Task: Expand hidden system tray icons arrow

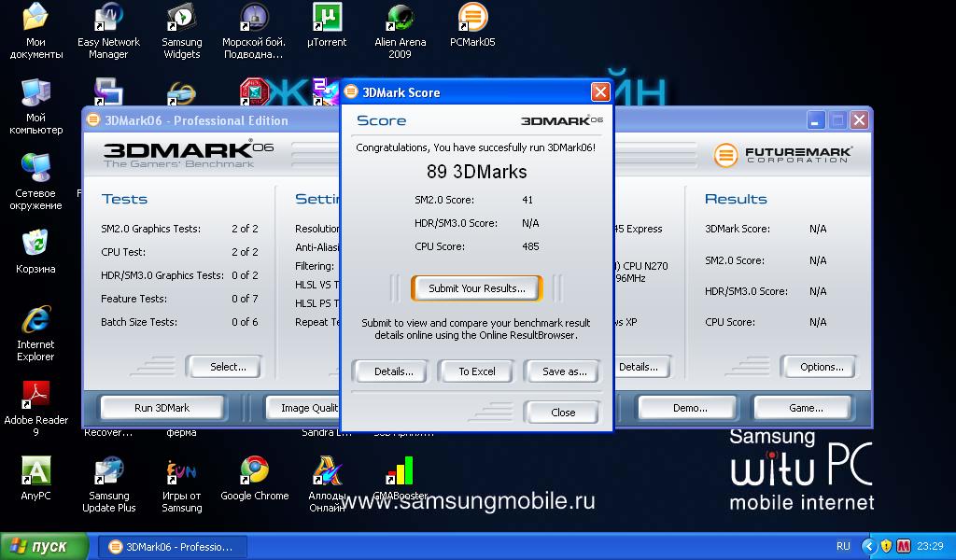Action: tap(869, 546)
